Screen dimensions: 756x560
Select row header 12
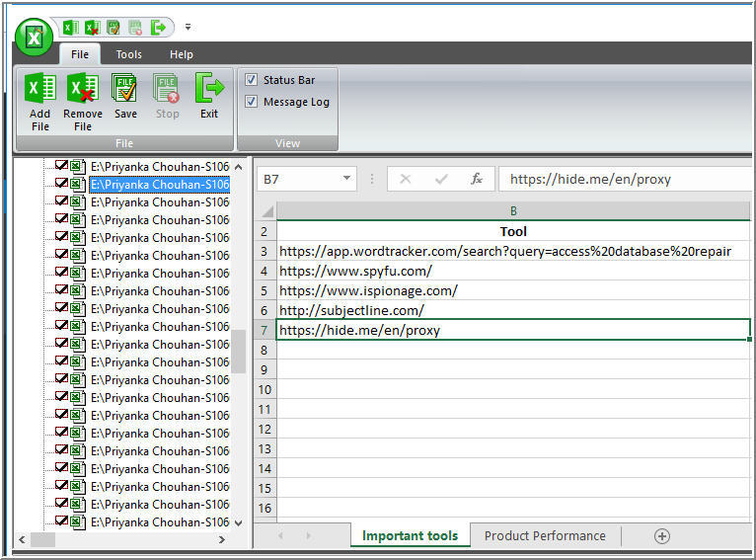point(265,430)
